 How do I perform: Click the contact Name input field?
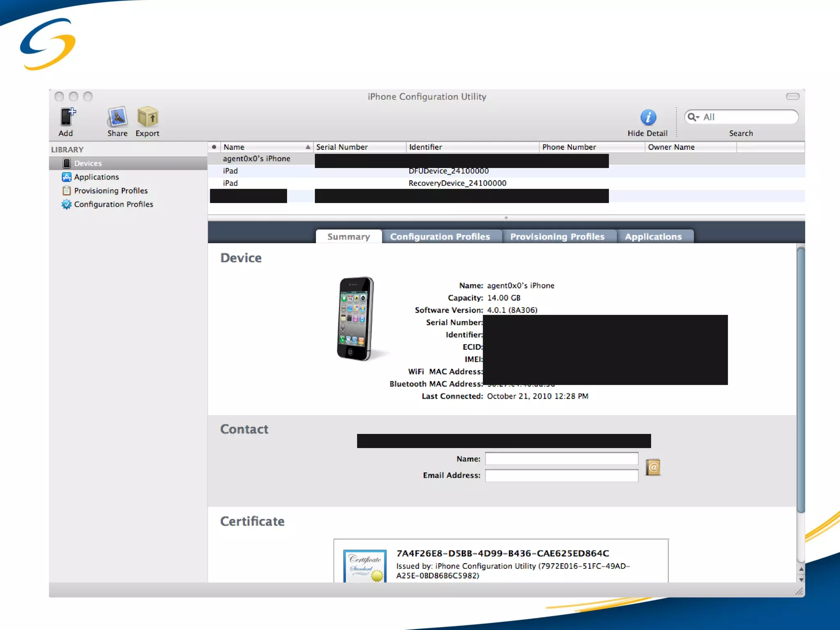(x=561, y=459)
